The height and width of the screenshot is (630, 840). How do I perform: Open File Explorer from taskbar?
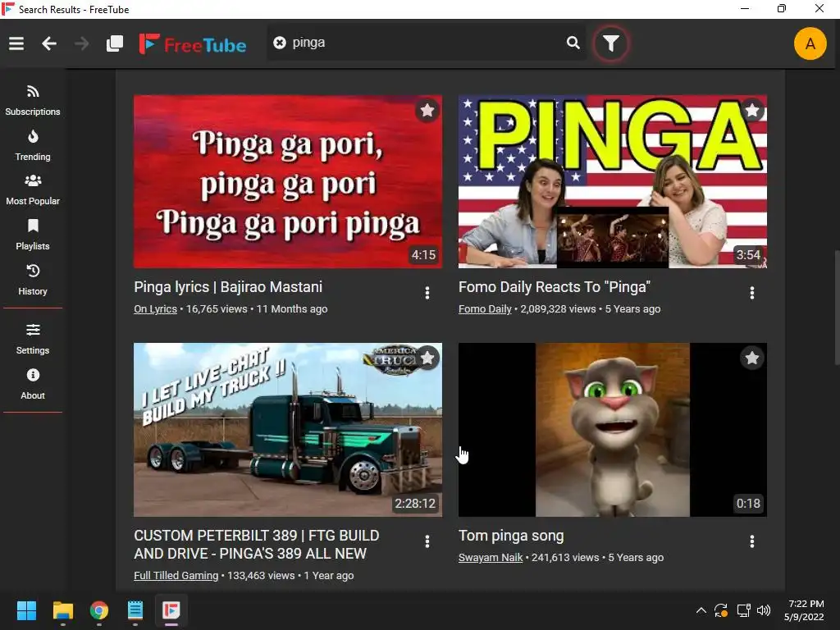(x=62, y=610)
